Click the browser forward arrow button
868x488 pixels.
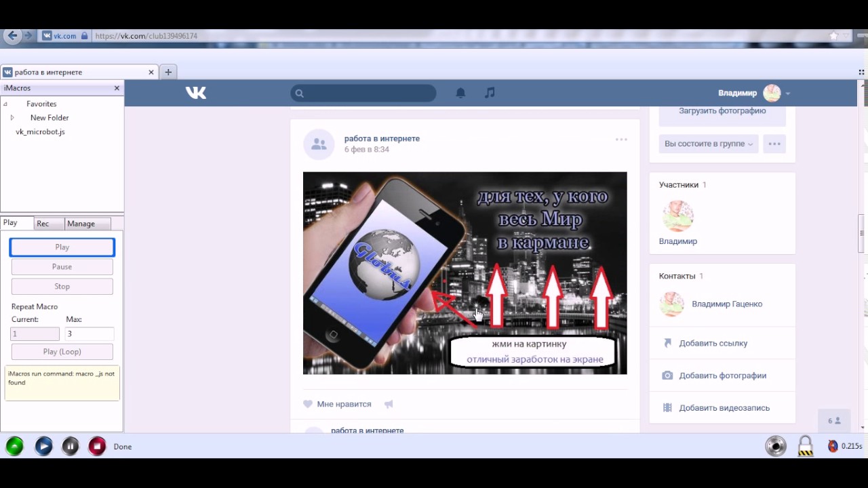(x=28, y=36)
